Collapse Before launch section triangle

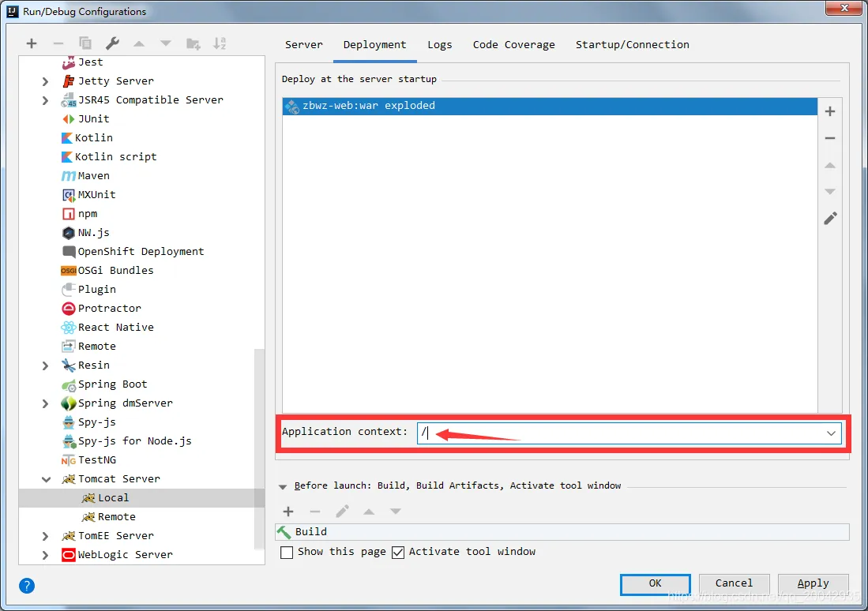pos(283,486)
